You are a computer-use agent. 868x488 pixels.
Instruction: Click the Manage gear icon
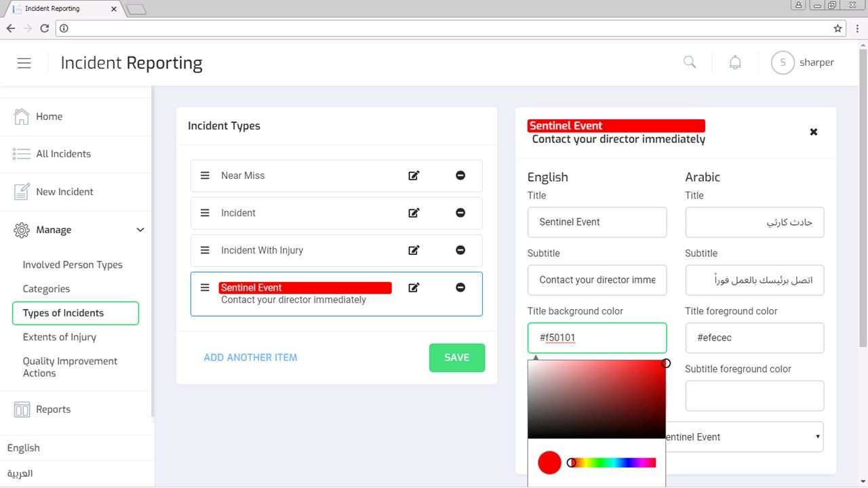[22, 230]
